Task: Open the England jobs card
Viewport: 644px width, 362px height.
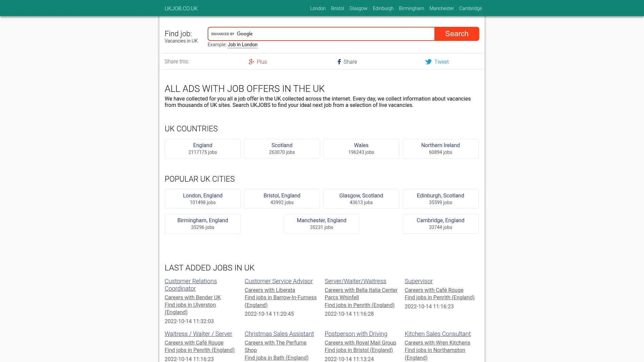Action: coord(203,149)
